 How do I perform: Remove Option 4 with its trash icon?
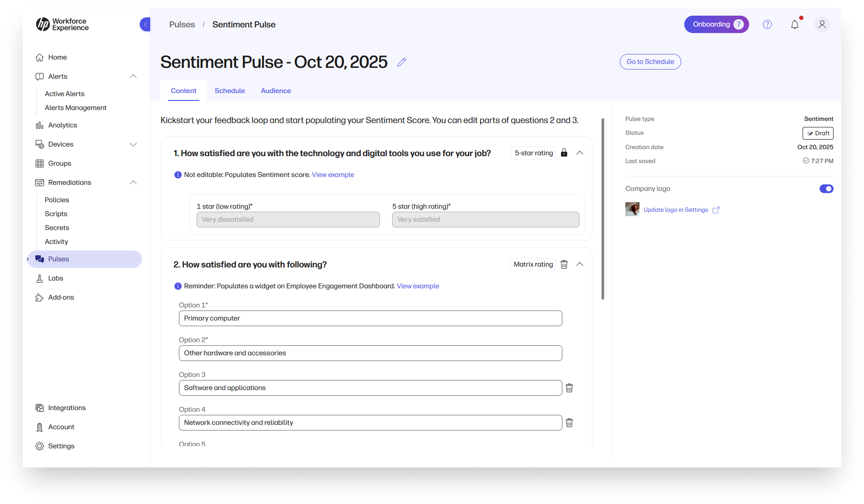coord(569,422)
